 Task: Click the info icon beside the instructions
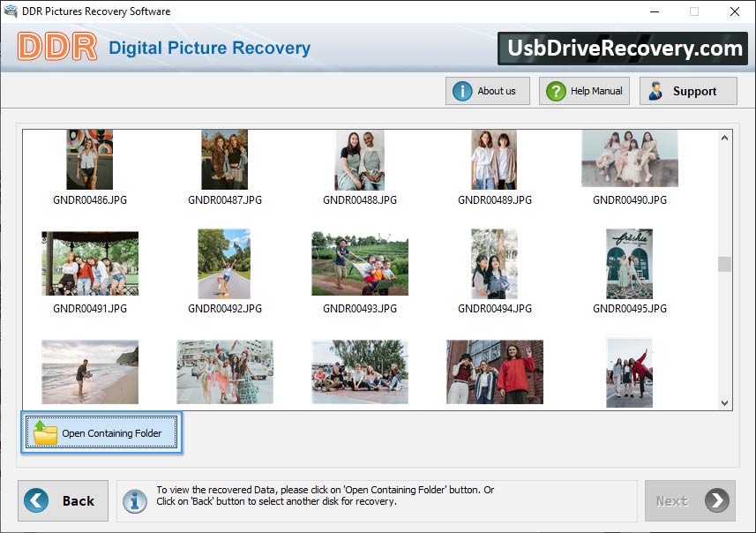click(134, 500)
